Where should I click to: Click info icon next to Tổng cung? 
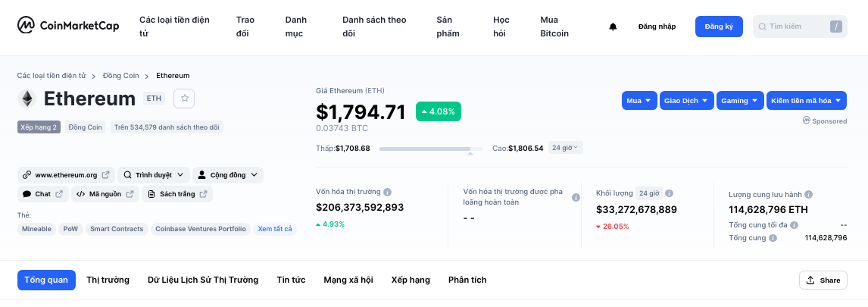point(773,238)
